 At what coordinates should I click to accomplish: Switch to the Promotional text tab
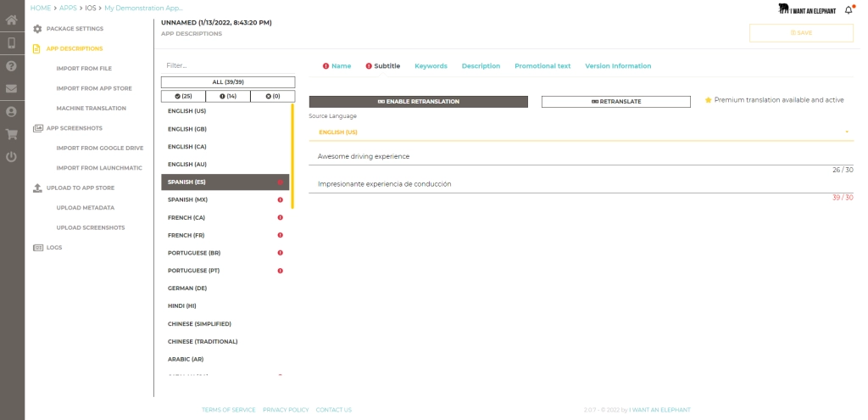pyautogui.click(x=542, y=66)
